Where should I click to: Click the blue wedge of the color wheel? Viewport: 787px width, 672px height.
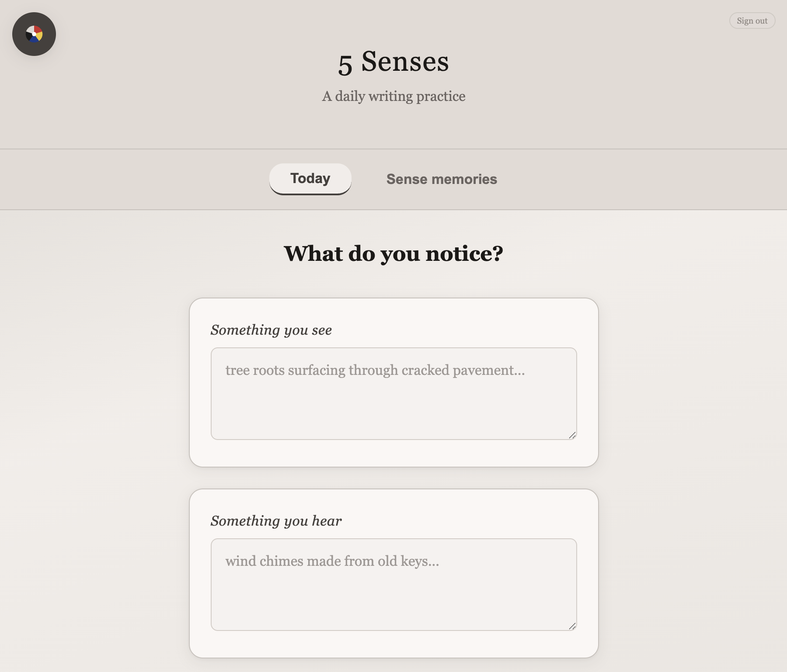tap(34, 39)
